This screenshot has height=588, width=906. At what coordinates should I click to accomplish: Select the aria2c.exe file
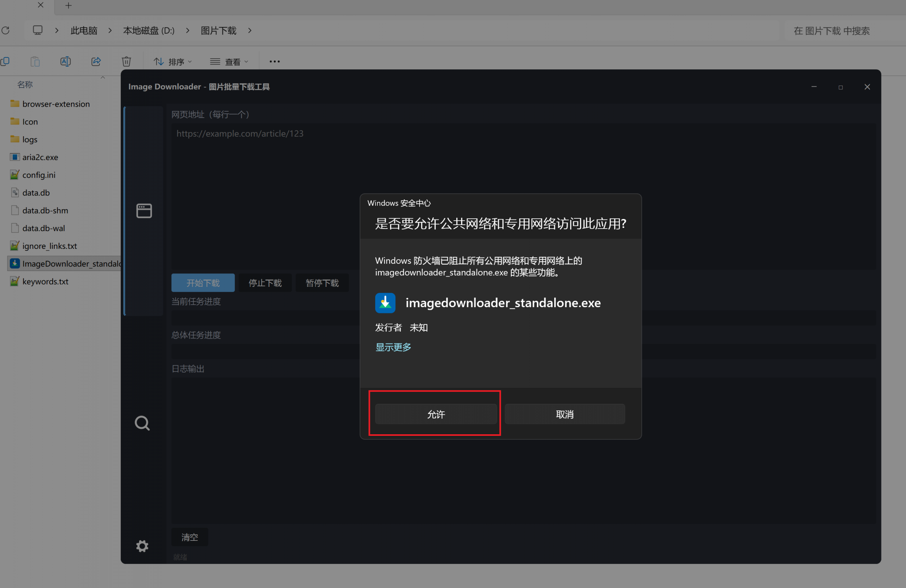pos(40,157)
